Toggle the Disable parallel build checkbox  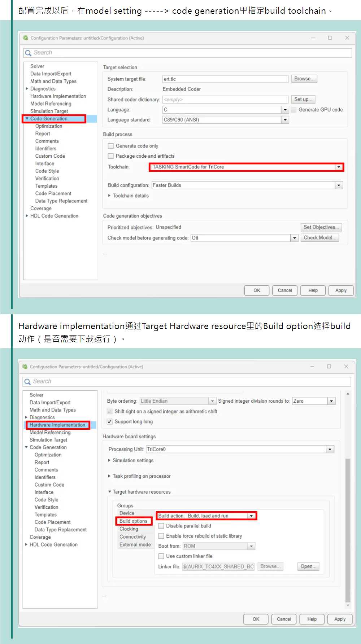point(161,526)
